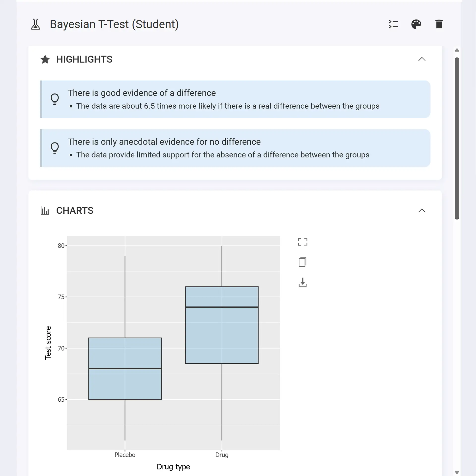The width and height of the screenshot is (476, 476).
Task: Click the lightbulb icon on the second insight
Action: coord(55,148)
